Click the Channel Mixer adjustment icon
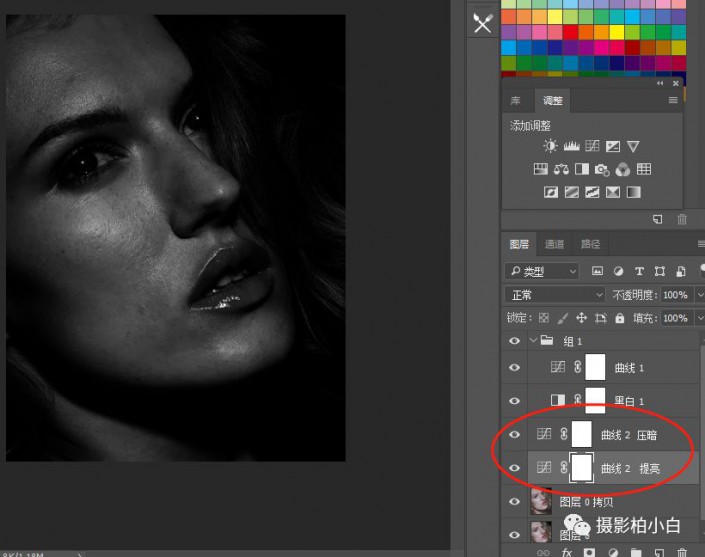This screenshot has height=557, width=705. coord(623,170)
